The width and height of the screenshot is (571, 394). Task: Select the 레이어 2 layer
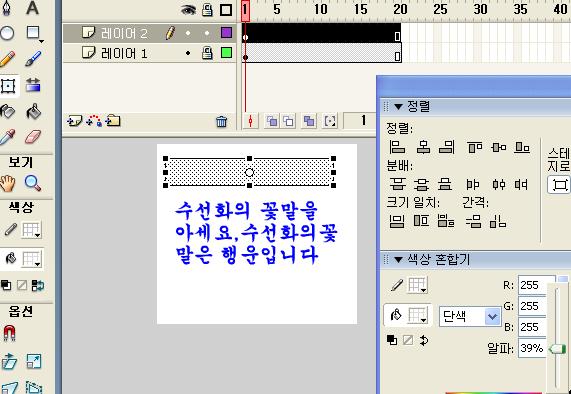pos(124,33)
